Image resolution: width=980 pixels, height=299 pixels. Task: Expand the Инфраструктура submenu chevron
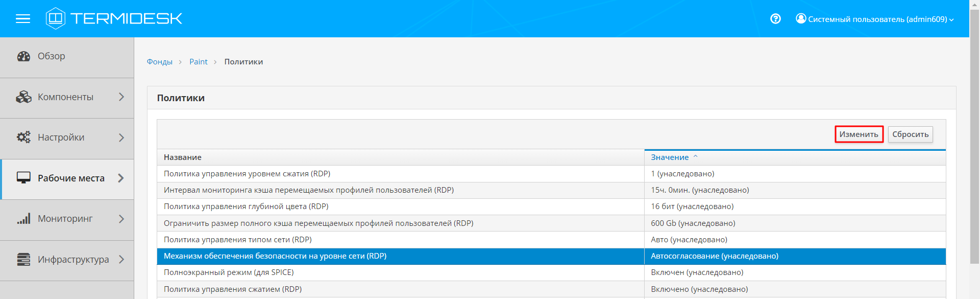coord(121,260)
